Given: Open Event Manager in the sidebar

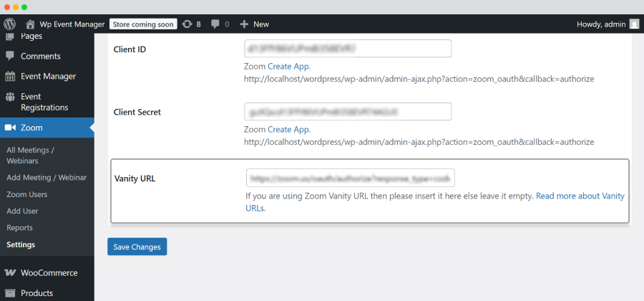Looking at the screenshot, I should [48, 76].
